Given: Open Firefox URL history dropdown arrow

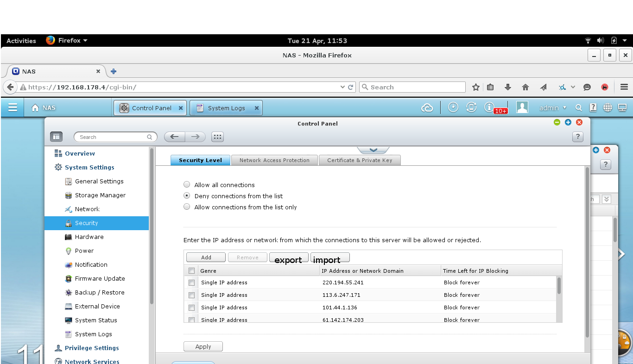Looking at the screenshot, I should coord(343,87).
